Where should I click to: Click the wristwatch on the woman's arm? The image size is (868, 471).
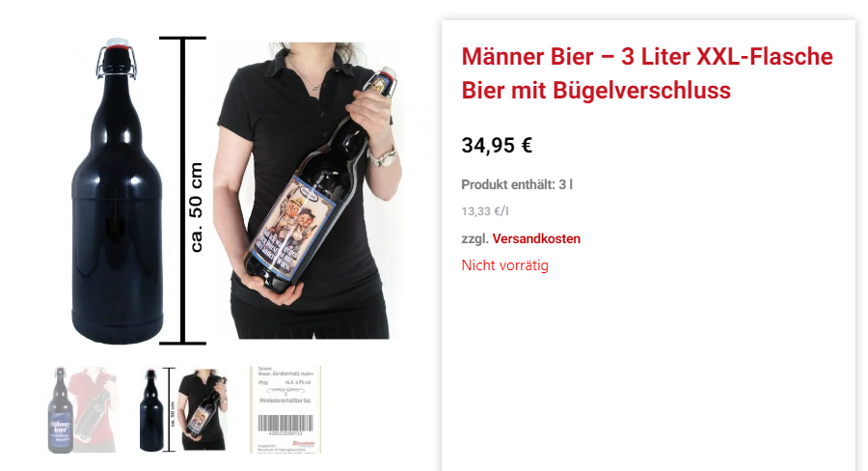[383, 158]
